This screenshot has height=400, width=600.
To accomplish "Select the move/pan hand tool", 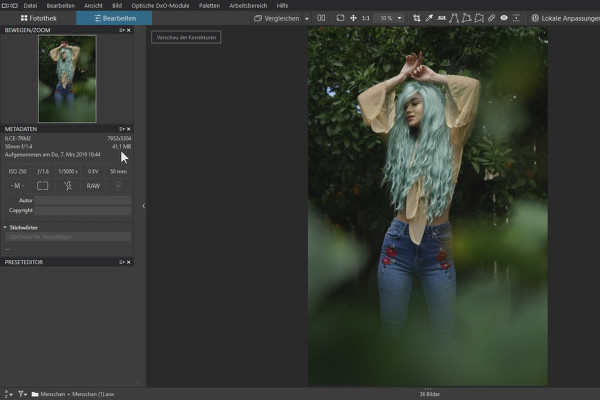I will (353, 18).
